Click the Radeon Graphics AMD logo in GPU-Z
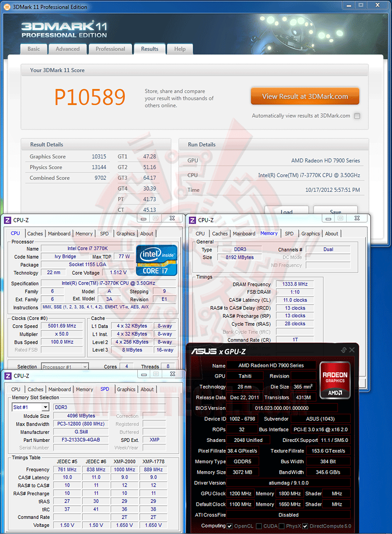The width and height of the screenshot is (392, 534). [x=335, y=380]
